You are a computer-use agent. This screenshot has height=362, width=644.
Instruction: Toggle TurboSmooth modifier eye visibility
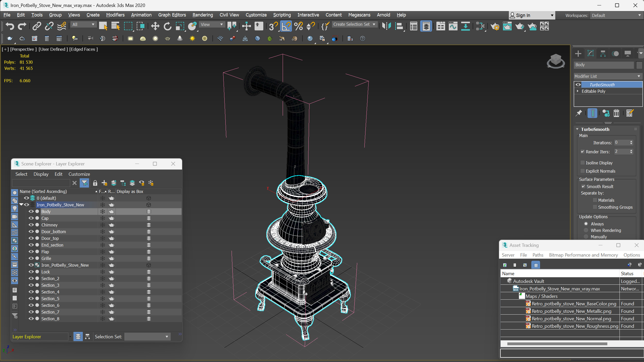pos(578,85)
